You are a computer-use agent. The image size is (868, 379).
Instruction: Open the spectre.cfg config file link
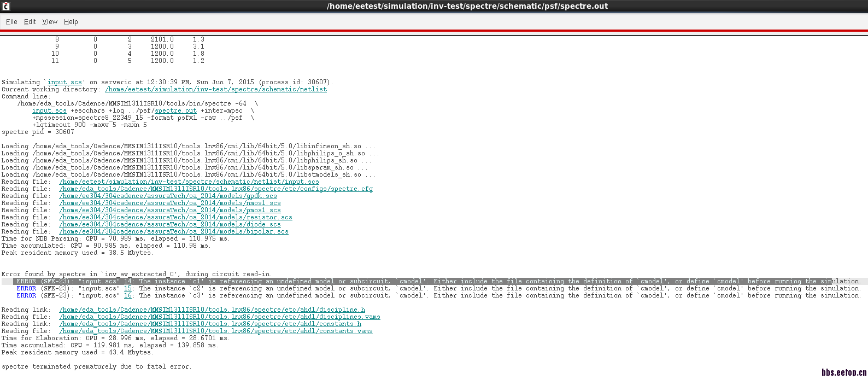[x=216, y=189]
